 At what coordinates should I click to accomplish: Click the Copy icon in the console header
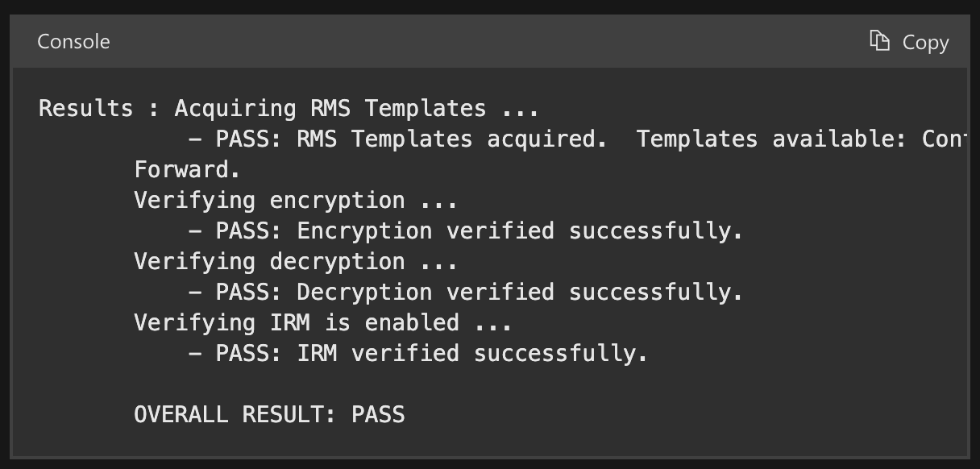(x=879, y=41)
